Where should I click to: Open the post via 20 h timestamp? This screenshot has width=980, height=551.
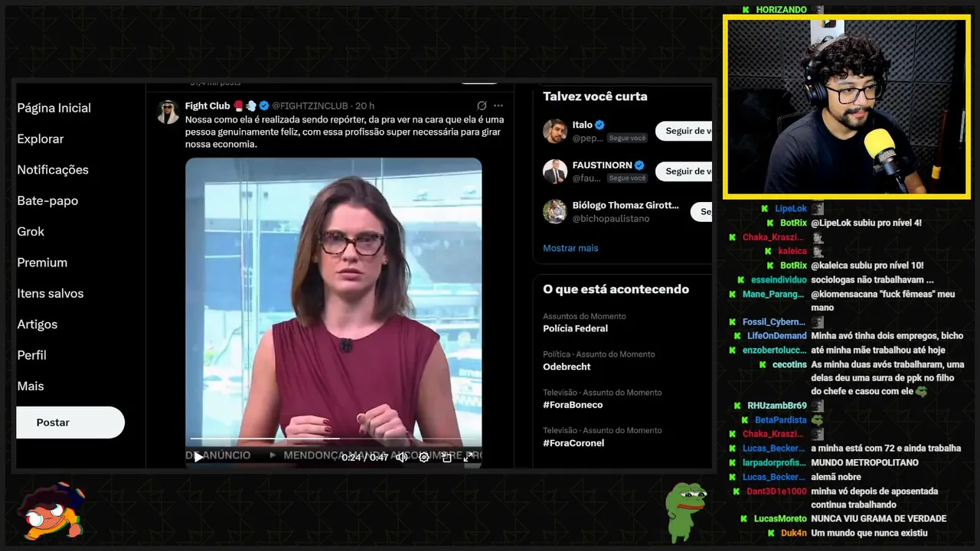pyautogui.click(x=365, y=106)
